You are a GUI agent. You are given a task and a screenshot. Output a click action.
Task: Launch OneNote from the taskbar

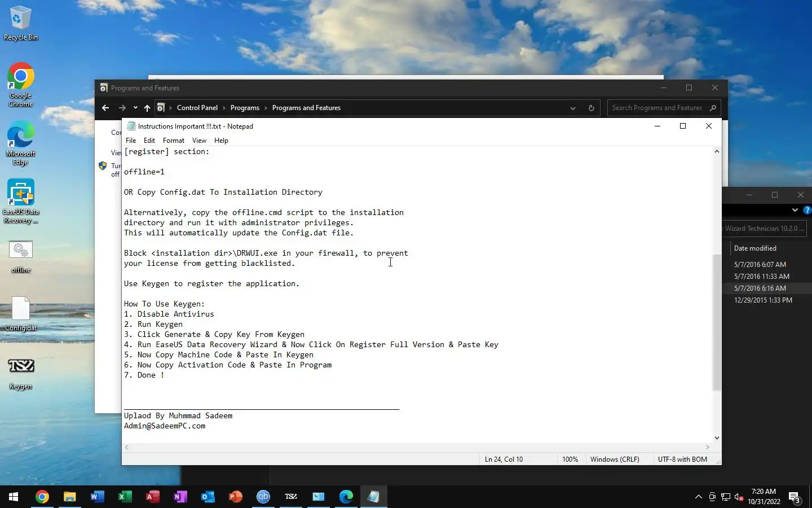coord(180,497)
